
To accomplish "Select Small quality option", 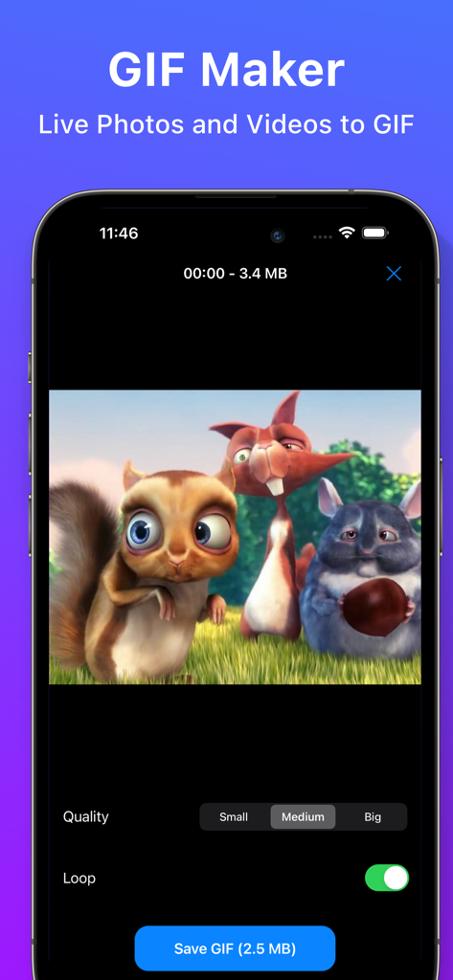I will (x=234, y=817).
